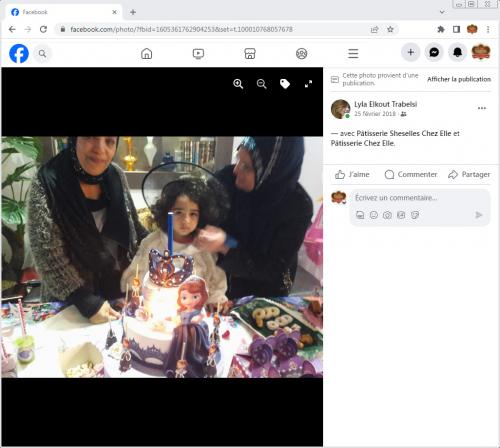The height and width of the screenshot is (448, 500).
Task: Send the comment arrow
Action: click(479, 215)
